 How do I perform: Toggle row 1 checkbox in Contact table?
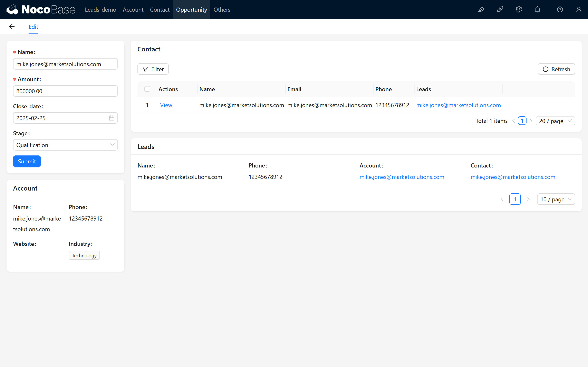(x=147, y=105)
